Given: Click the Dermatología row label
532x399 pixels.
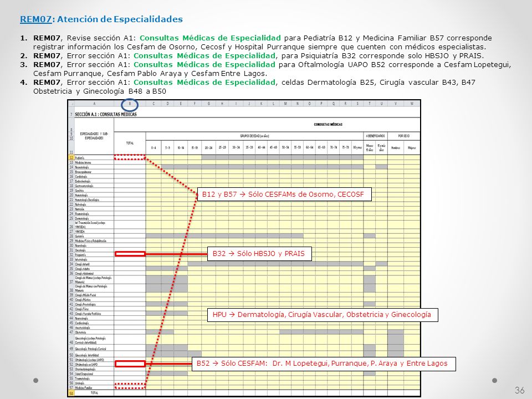Looking at the screenshot, I should coord(94,218).
